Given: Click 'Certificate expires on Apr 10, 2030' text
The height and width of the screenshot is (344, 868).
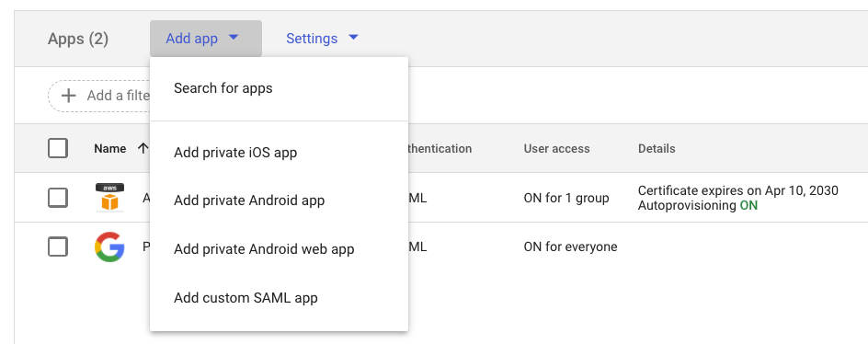Looking at the screenshot, I should (738, 190).
